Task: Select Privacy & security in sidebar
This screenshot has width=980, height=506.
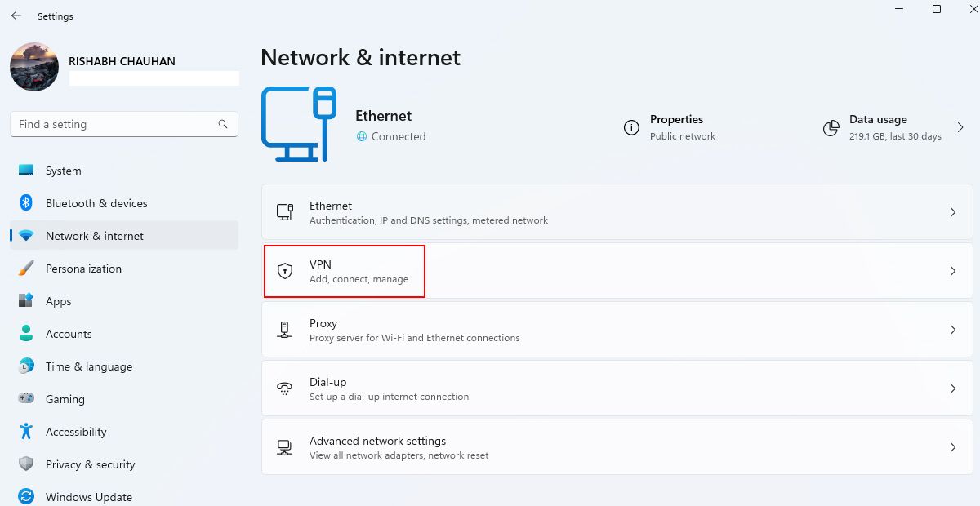Action: 90,464
